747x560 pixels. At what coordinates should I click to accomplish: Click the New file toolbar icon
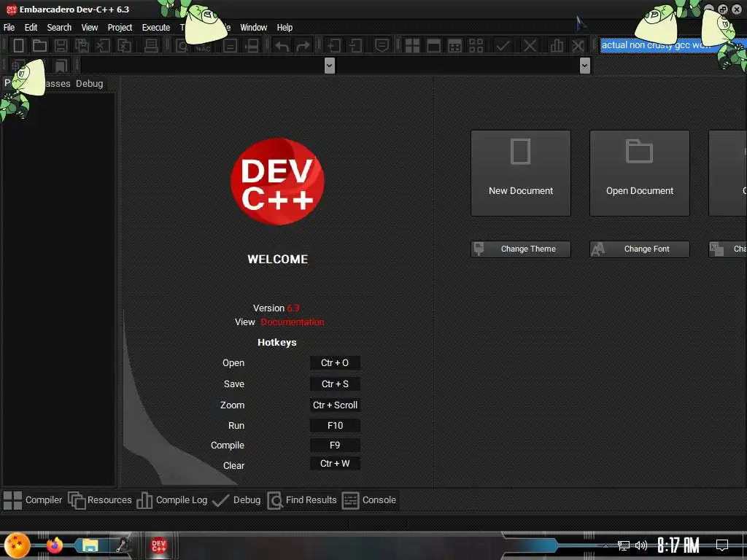[18, 46]
